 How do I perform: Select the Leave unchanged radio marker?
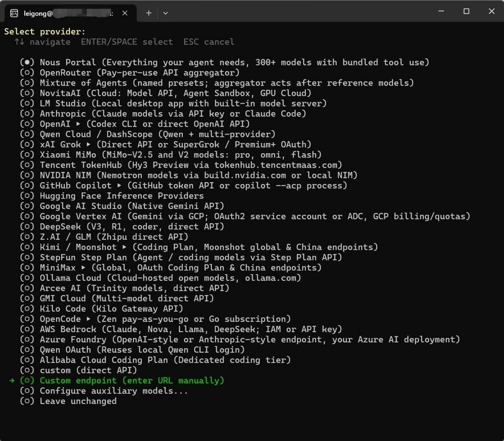click(x=27, y=401)
